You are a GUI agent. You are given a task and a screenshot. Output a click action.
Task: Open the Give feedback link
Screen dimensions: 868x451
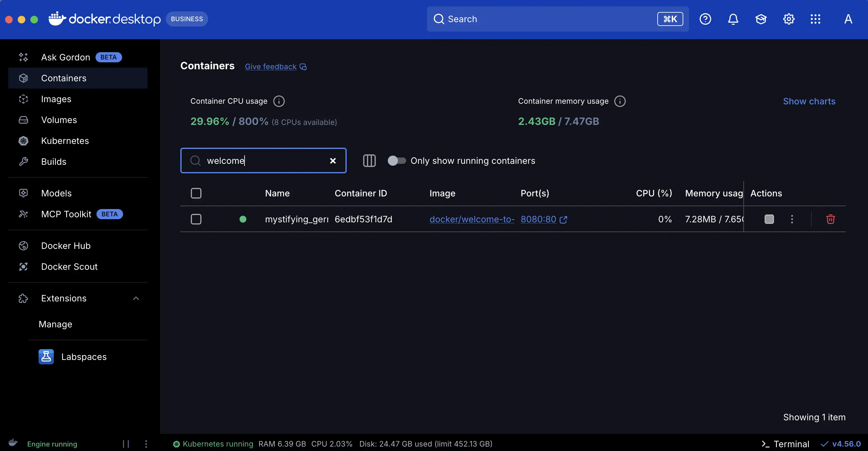[270, 66]
